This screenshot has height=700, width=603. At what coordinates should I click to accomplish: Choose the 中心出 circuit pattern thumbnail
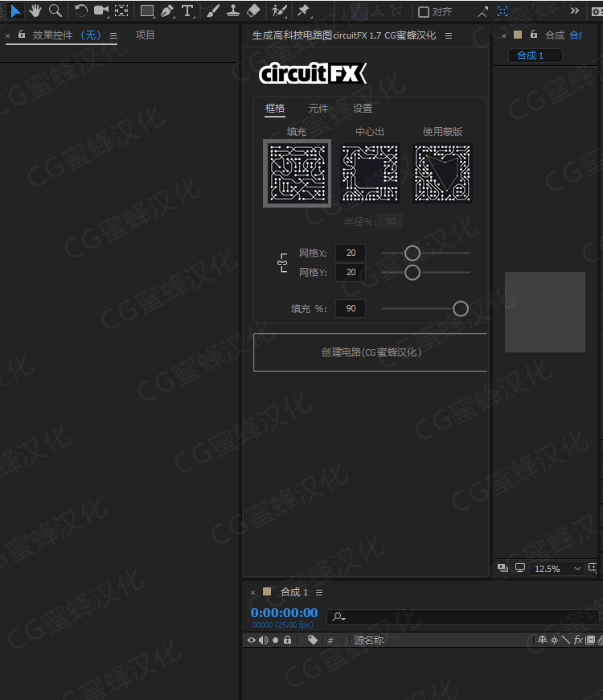click(x=370, y=173)
